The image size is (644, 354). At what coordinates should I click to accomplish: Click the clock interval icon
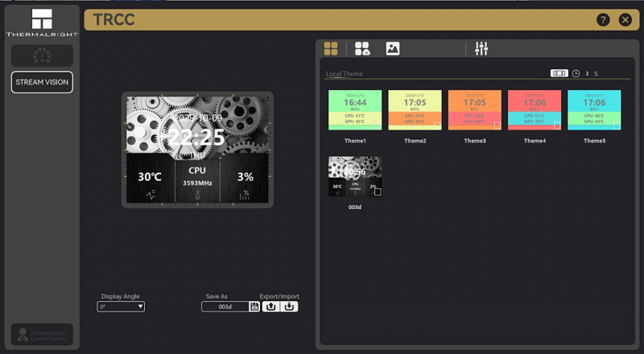tap(576, 73)
